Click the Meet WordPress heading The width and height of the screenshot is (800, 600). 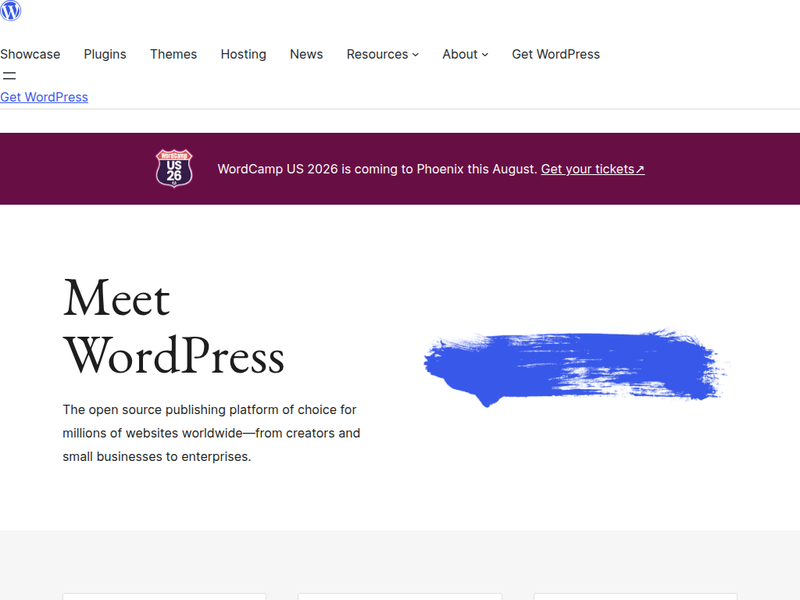coord(173,327)
